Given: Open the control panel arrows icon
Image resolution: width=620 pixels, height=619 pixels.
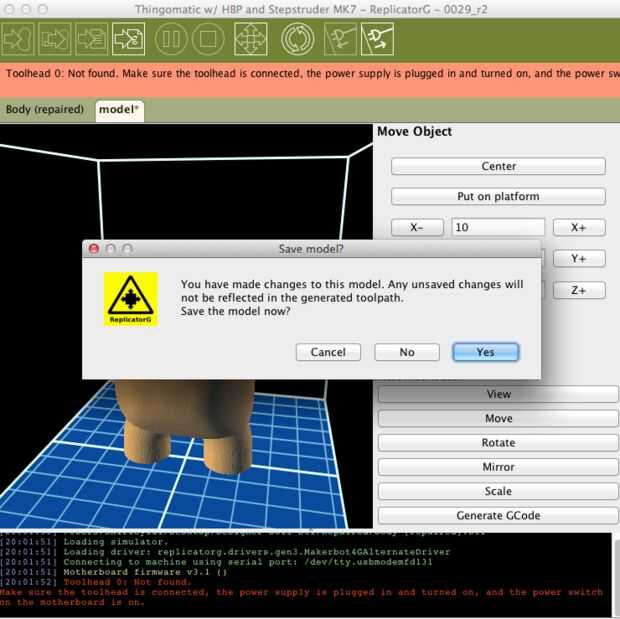Looking at the screenshot, I should click(x=251, y=39).
